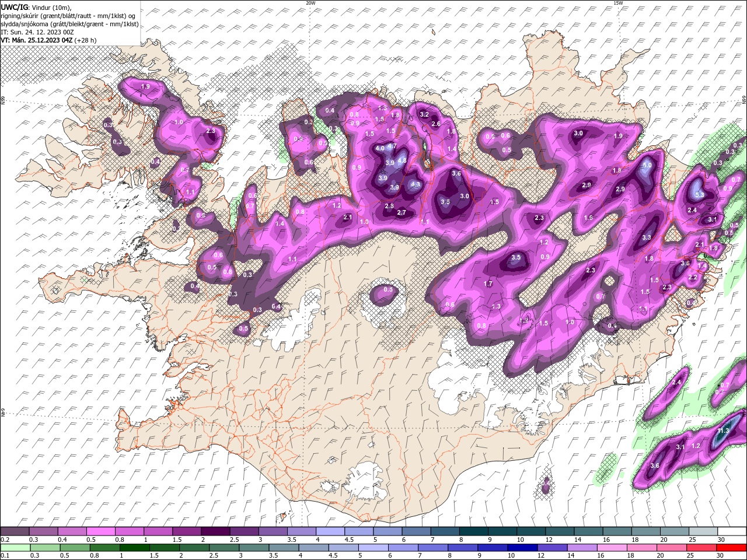Image resolution: width=747 pixels, height=560 pixels.
Task: Click bottom legend swatch between 0.3 and 0.5
Action: tap(45, 547)
